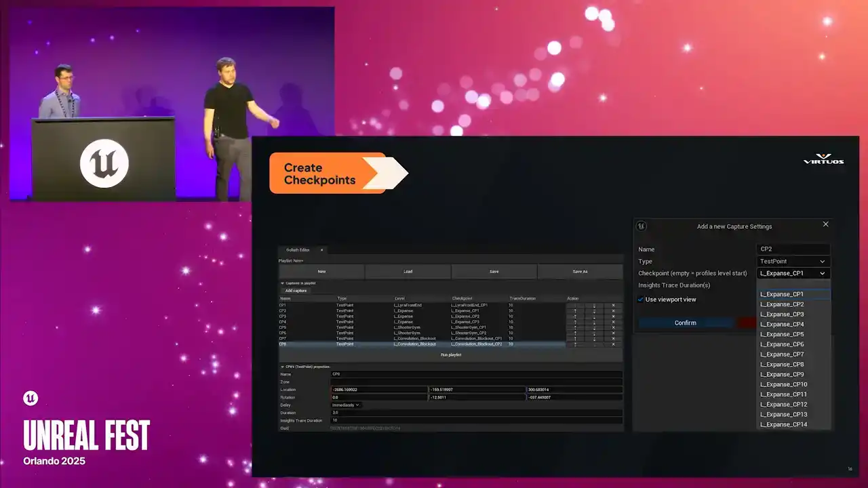Select L_Expanse_CP12 in the dropdown list
The height and width of the screenshot is (488, 868).
coord(783,405)
